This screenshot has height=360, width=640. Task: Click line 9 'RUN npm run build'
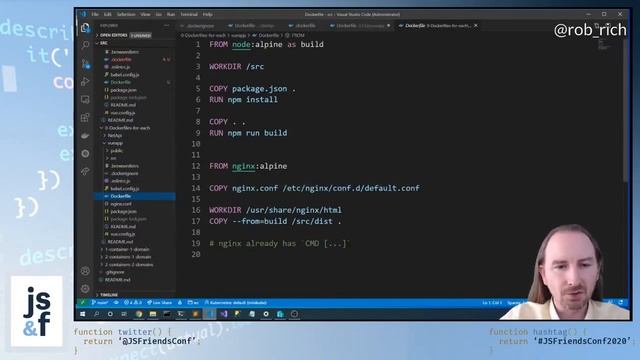(248, 133)
